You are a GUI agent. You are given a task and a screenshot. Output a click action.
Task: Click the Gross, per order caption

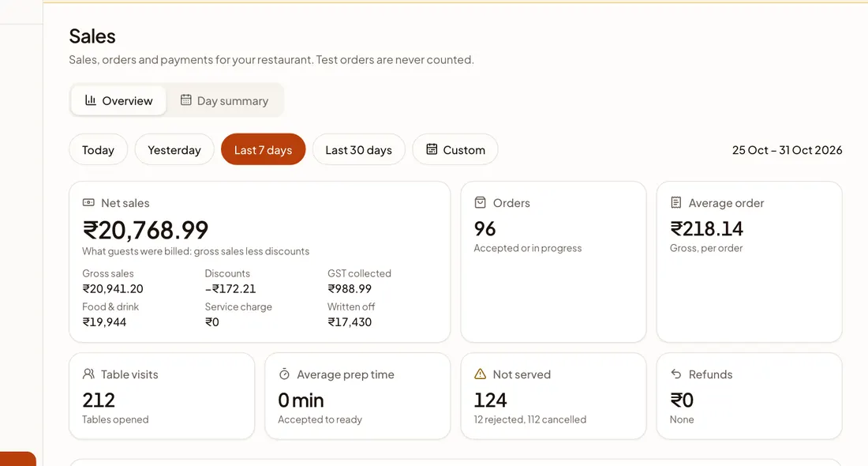[706, 248]
